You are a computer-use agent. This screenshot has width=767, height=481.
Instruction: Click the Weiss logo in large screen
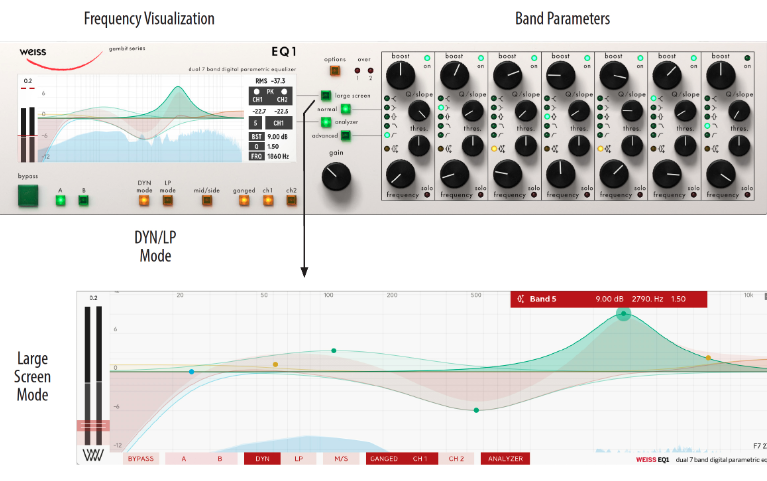tap(93, 455)
